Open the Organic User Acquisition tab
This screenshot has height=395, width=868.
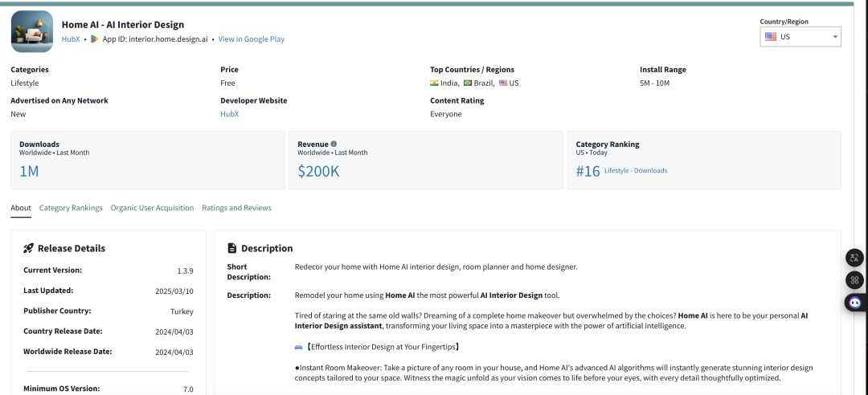point(152,208)
